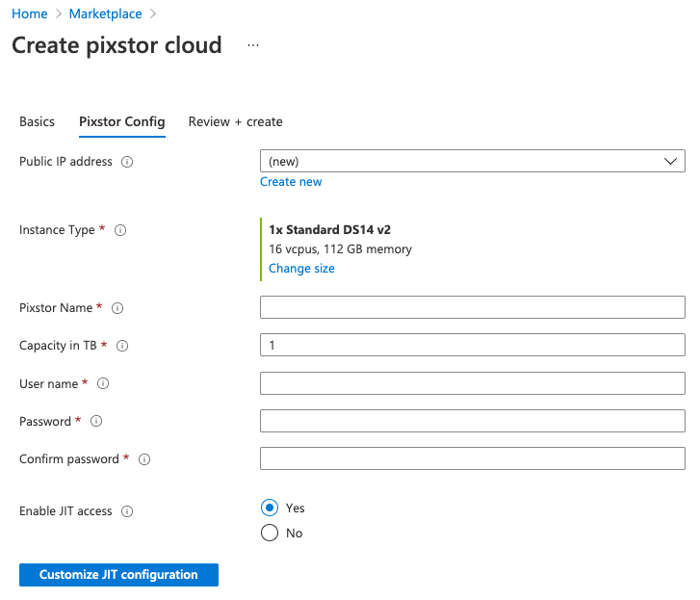Click the Capacity in TB field
The image size is (700, 600).
(x=473, y=345)
